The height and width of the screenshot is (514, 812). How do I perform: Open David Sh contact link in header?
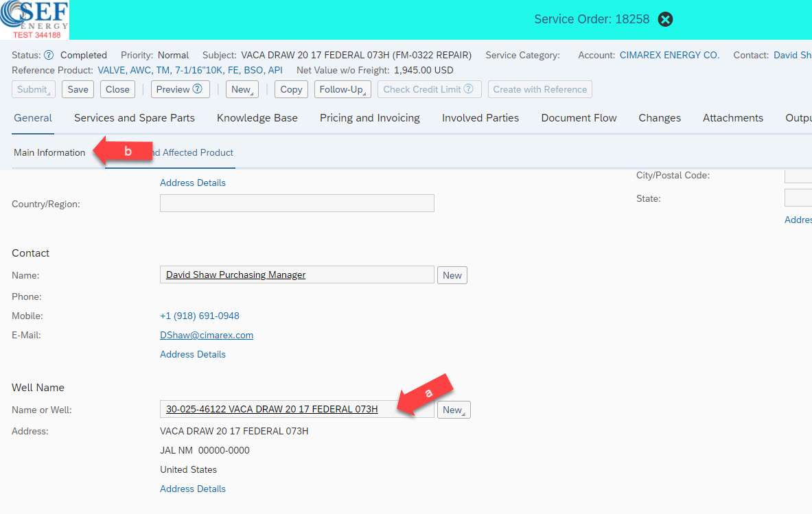pyautogui.click(x=792, y=55)
